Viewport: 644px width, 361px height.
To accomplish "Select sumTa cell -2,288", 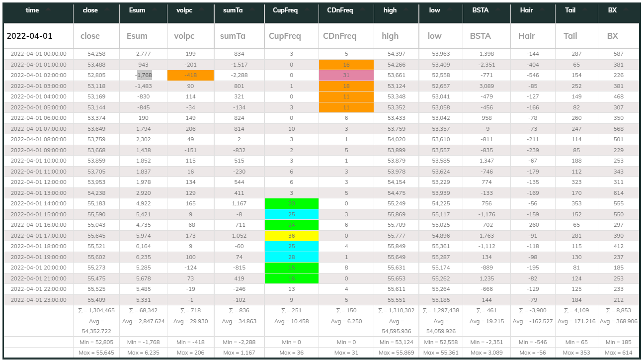I will pos(238,75).
